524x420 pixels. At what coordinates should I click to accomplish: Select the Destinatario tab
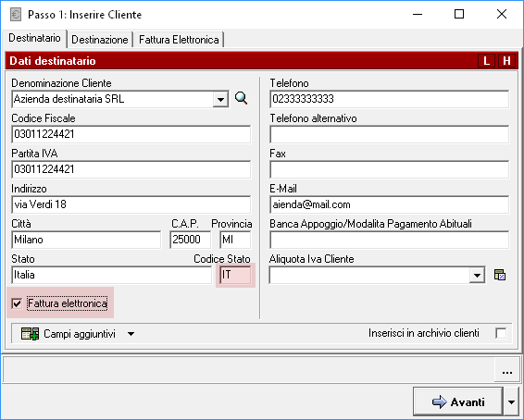(x=35, y=38)
